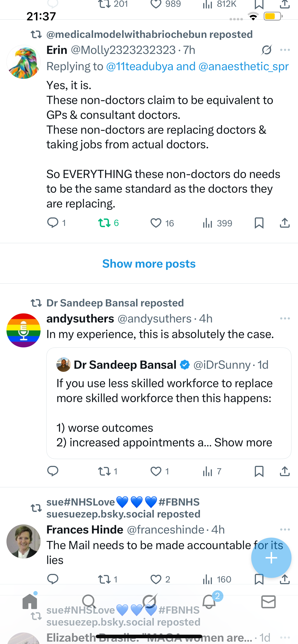Image resolution: width=298 pixels, height=644 pixels.
Task: Like Erin's reply with the heart
Action: click(156, 223)
